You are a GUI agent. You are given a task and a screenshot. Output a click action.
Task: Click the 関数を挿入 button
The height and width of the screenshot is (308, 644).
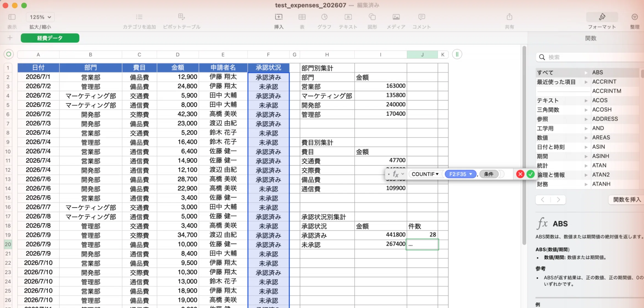627,199
